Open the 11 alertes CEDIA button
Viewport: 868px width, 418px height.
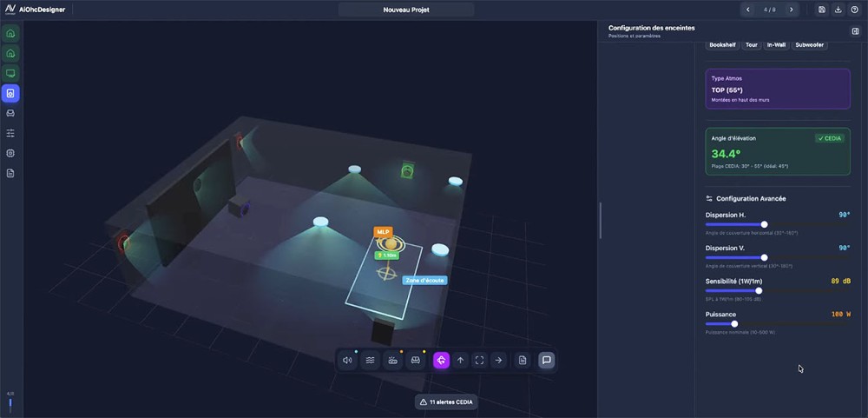click(x=447, y=402)
